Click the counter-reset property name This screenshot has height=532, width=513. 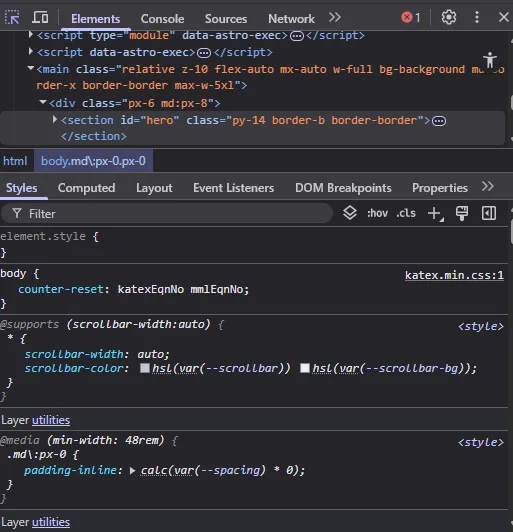[x=61, y=289]
